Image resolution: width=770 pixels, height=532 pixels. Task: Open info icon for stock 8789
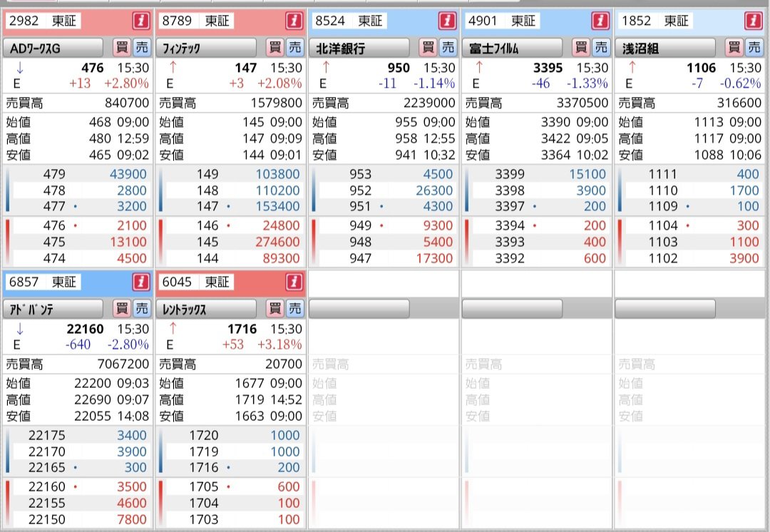pos(294,21)
